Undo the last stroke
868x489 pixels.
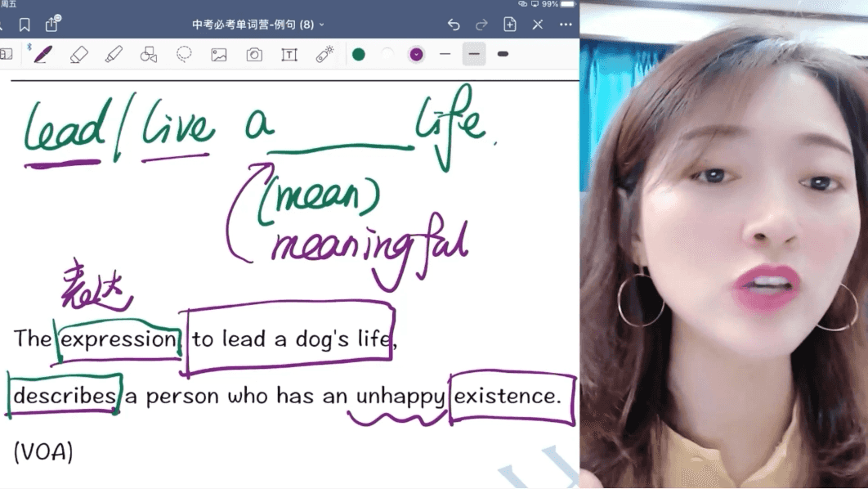click(454, 25)
